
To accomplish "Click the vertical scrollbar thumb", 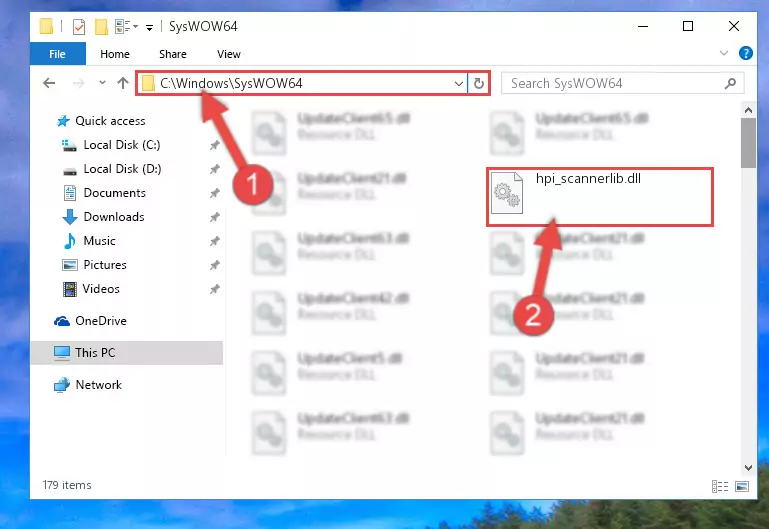I will pos(748,143).
